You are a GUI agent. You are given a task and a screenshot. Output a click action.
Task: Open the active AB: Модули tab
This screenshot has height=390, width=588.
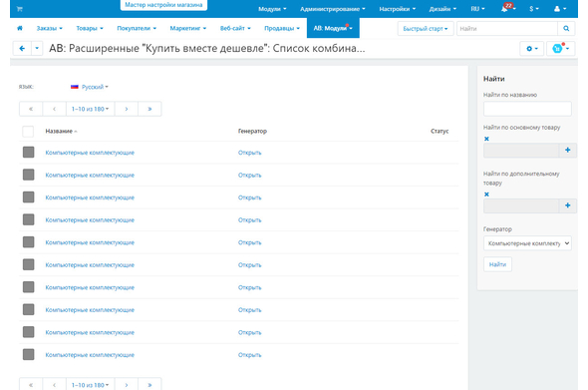click(x=333, y=28)
